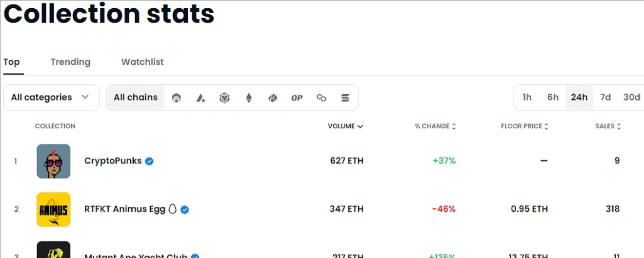Filter by Ethereum chain icon

pyautogui.click(x=249, y=98)
